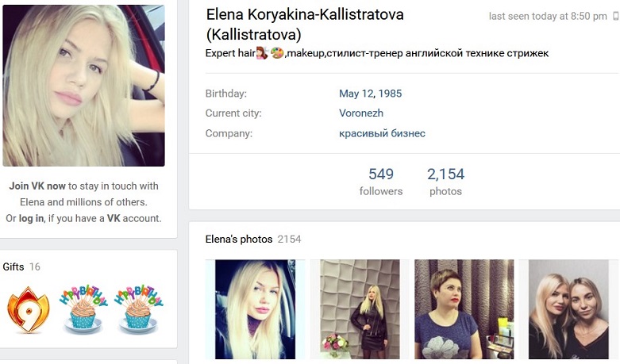View the 549 followers counter
Viewport: 620px width, 364px height.
coord(381,182)
